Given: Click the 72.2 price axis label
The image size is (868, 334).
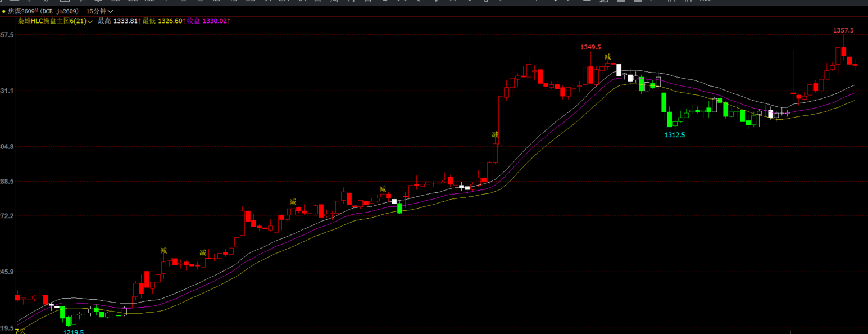Looking at the screenshot, I should point(7,216).
